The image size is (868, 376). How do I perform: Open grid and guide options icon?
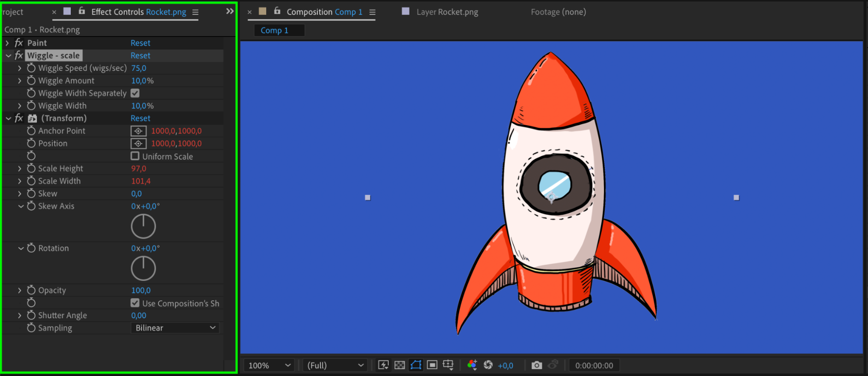(x=448, y=365)
